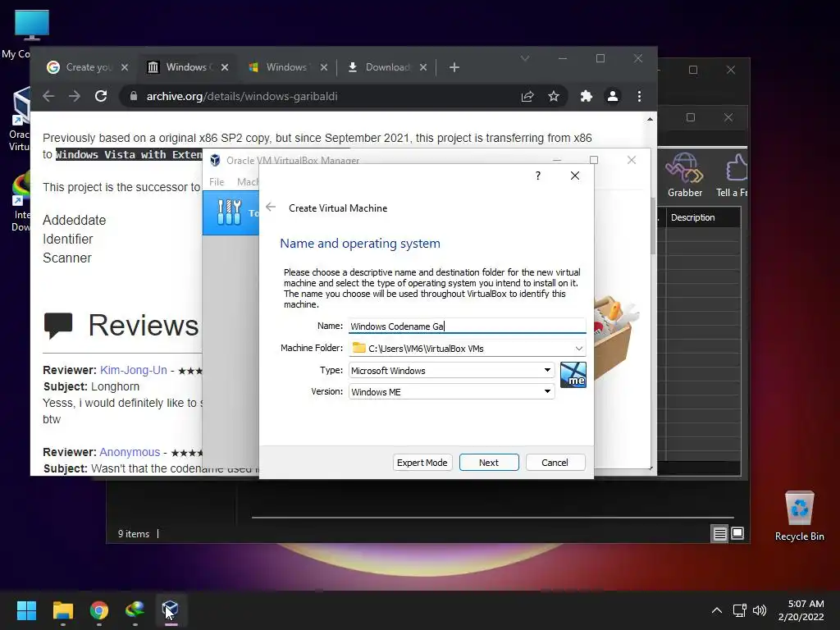This screenshot has width=840, height=630.
Task: Open Chrome three-dot menu
Action: pyautogui.click(x=639, y=96)
